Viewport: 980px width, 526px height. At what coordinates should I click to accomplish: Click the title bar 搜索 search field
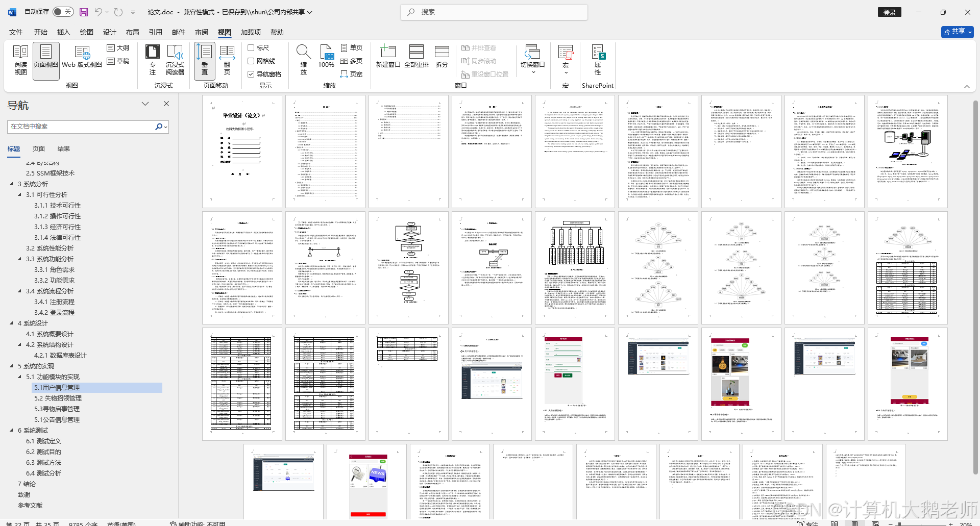[x=494, y=12]
